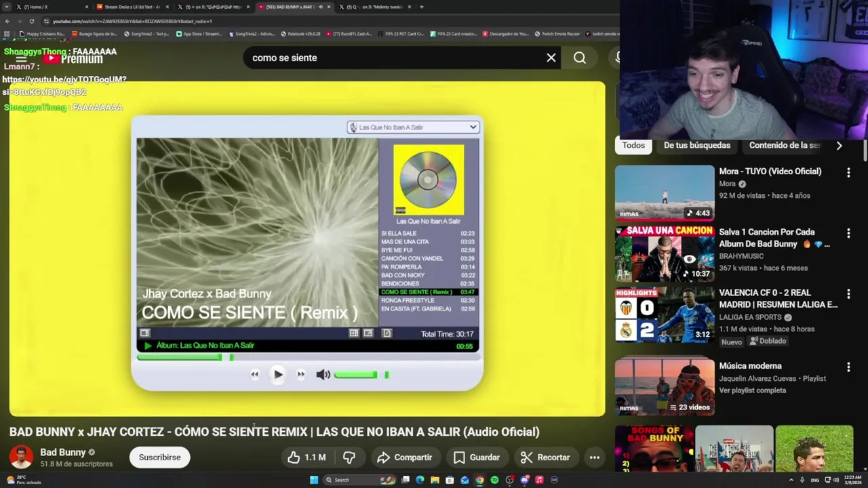Like the video showing 1.1 M
Viewport: 868px width, 488px height.
coord(307,457)
